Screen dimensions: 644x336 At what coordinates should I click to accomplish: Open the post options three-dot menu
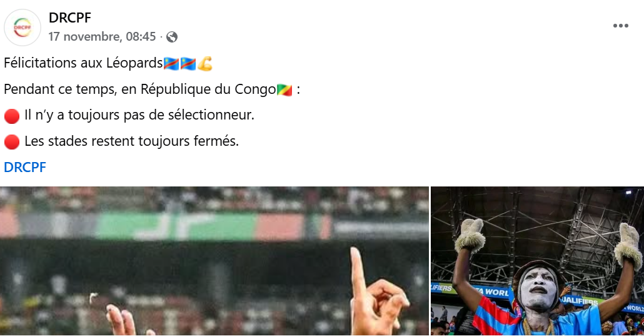[620, 26]
